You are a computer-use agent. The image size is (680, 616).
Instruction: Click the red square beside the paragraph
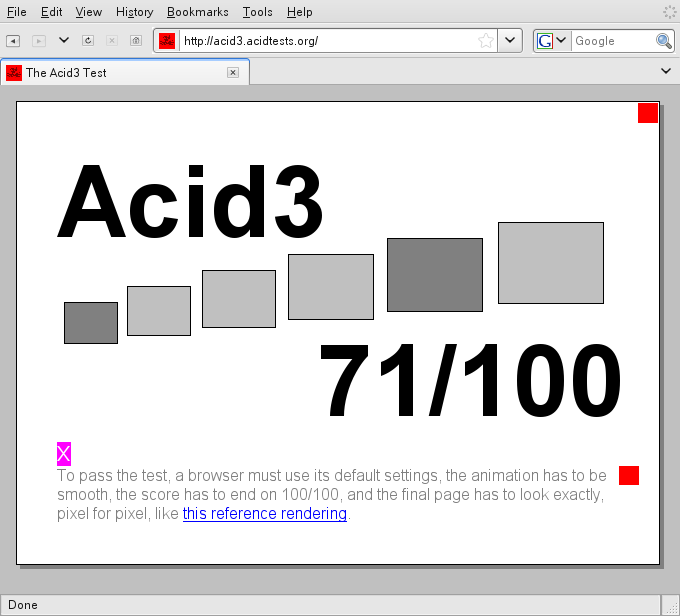pyautogui.click(x=629, y=475)
